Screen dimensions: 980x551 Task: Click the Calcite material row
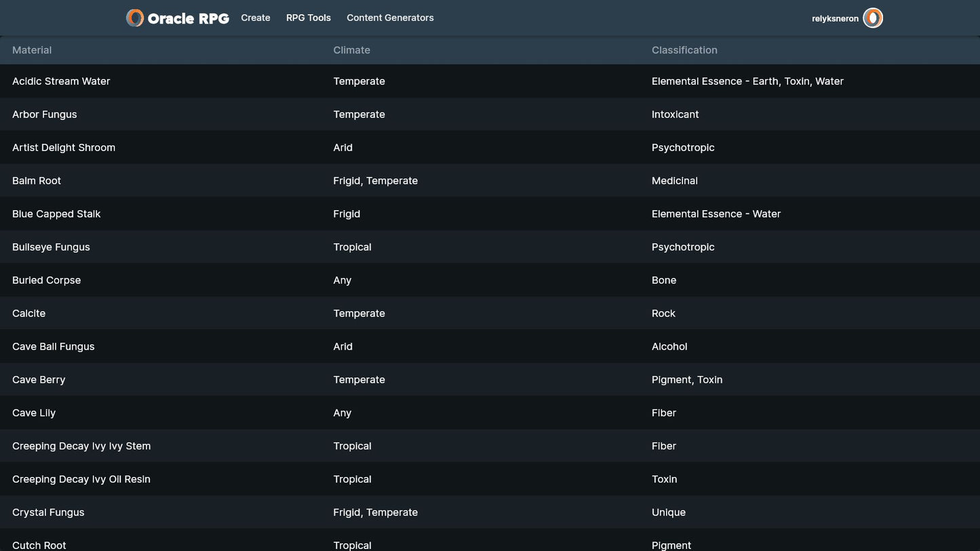29,314
